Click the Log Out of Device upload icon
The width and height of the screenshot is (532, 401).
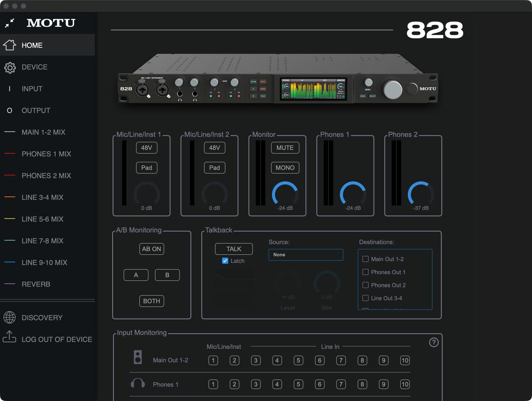click(x=10, y=337)
